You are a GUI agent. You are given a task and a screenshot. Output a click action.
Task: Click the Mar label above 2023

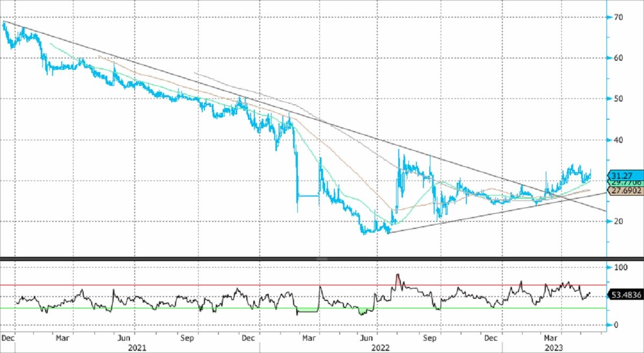[550, 338]
